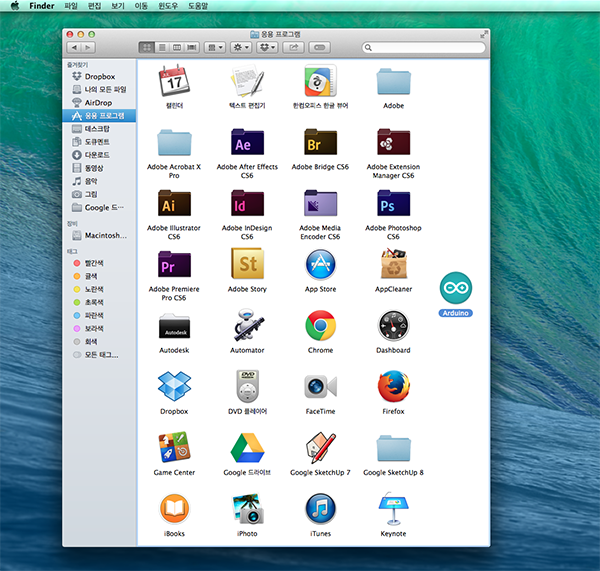Open the Finder menu in the menu bar
The image size is (600, 571).
coord(42,6)
